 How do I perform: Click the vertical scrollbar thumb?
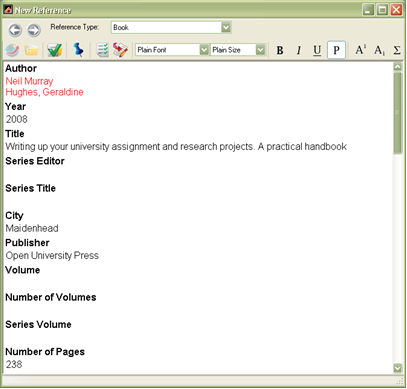click(397, 113)
